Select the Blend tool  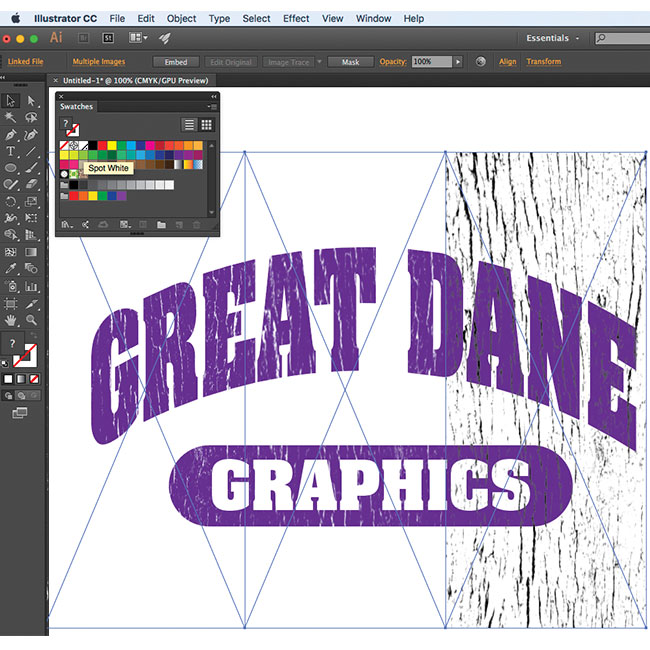31,269
